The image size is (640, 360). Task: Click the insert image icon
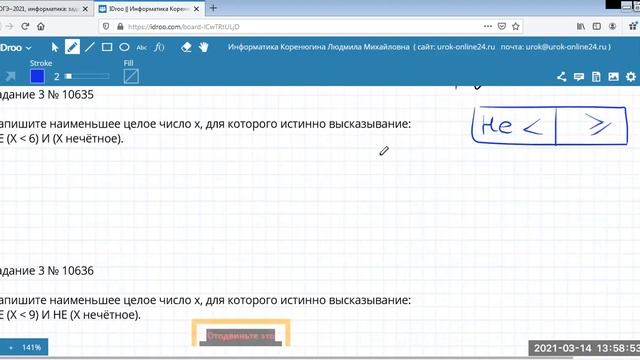coord(613,77)
